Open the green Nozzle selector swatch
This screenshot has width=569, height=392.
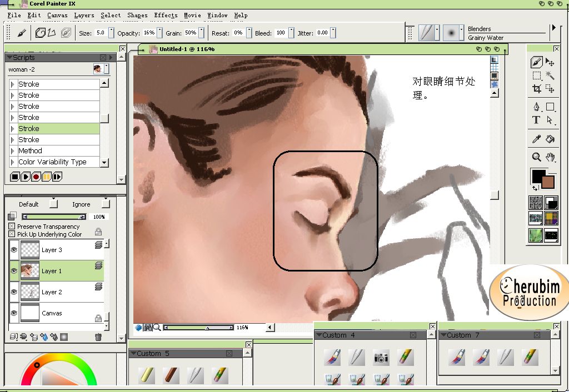pos(536,235)
